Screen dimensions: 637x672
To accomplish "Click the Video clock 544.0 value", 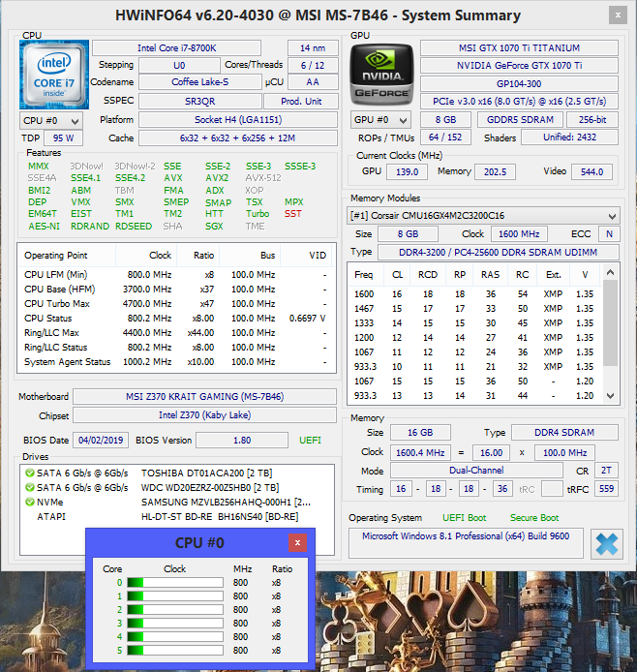I will pos(592,171).
